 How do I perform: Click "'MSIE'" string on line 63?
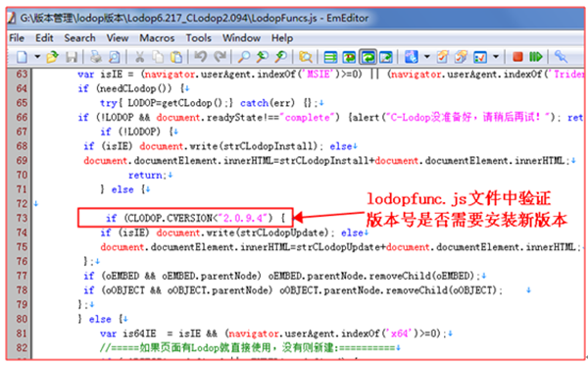[x=318, y=74]
